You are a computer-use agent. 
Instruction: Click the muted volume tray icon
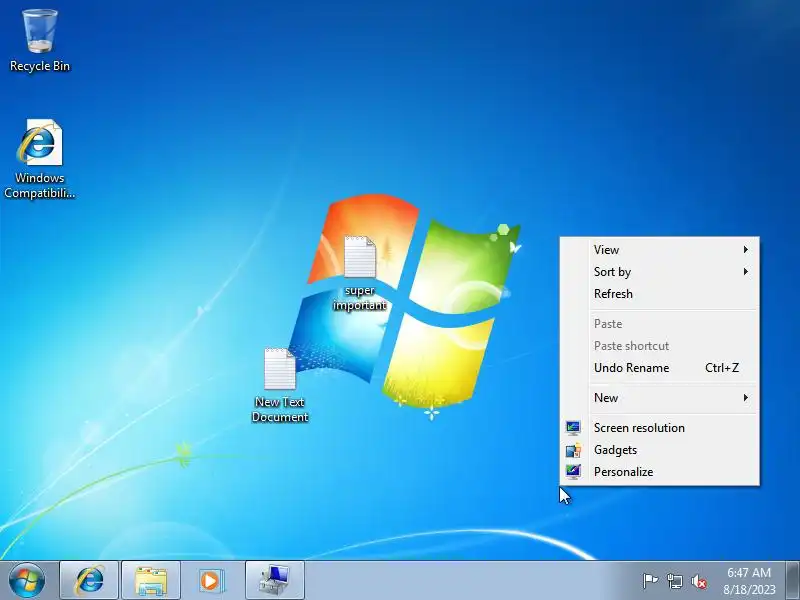tap(699, 581)
